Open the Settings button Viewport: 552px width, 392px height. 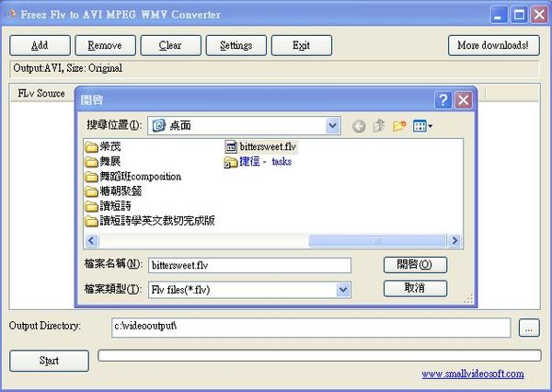click(x=236, y=45)
